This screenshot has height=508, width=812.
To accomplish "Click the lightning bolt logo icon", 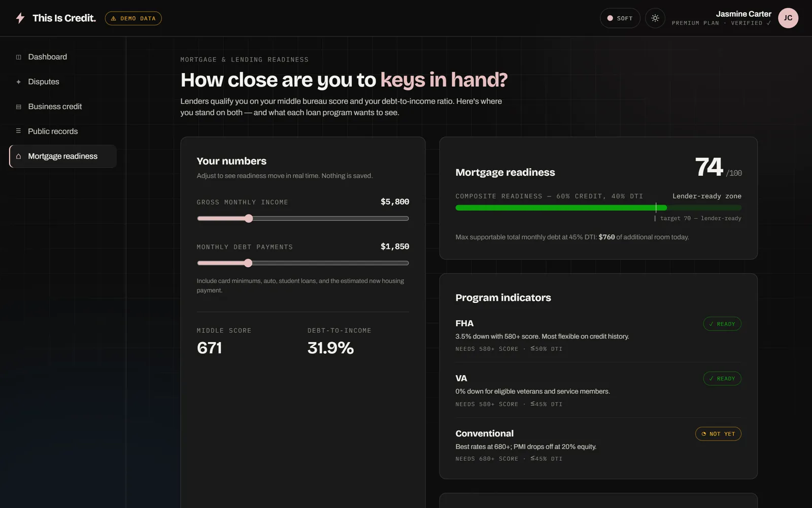I will [20, 18].
